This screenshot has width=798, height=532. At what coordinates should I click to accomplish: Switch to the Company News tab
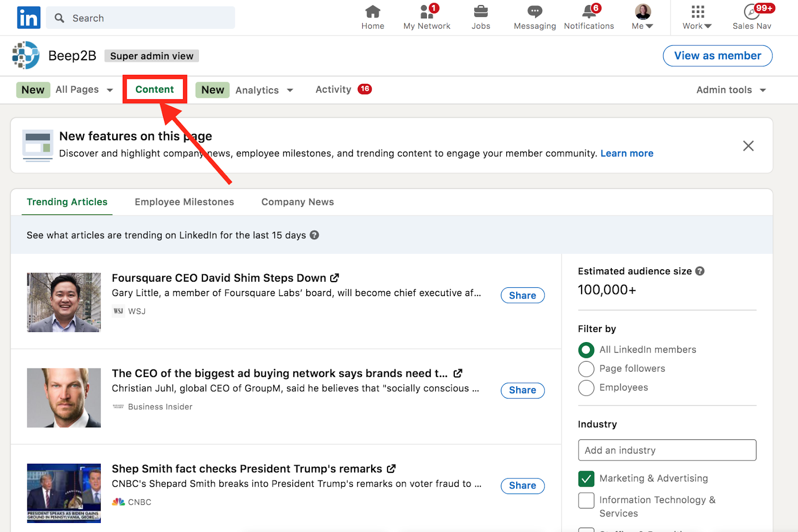(298, 202)
